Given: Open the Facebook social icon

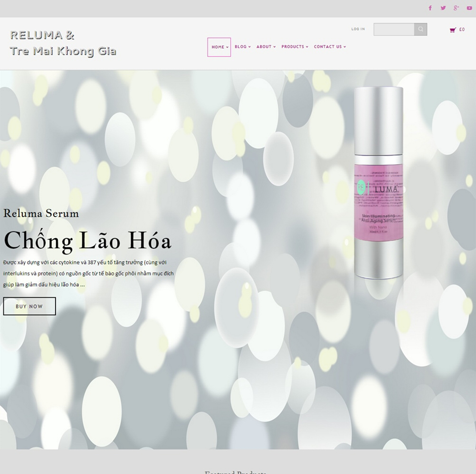Looking at the screenshot, I should 430,8.
